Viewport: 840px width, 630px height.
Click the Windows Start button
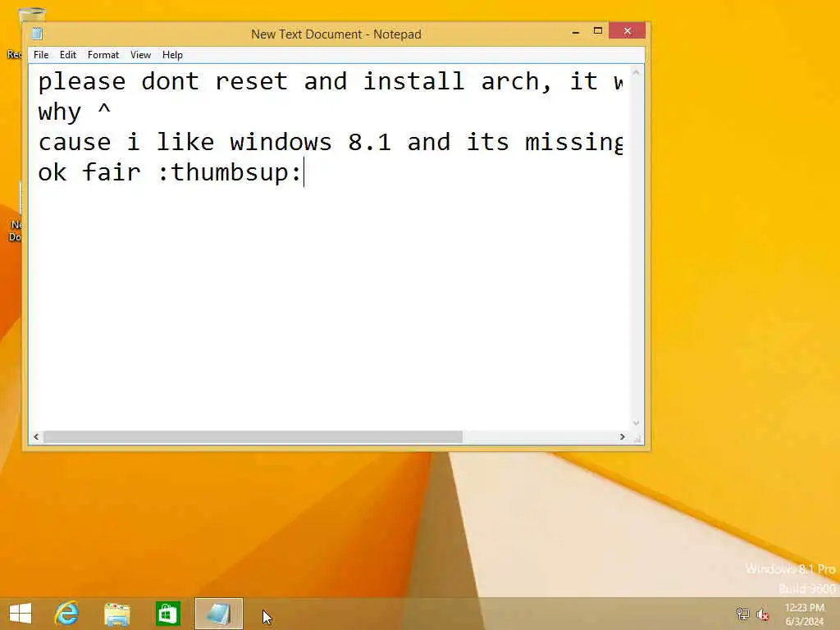21,614
